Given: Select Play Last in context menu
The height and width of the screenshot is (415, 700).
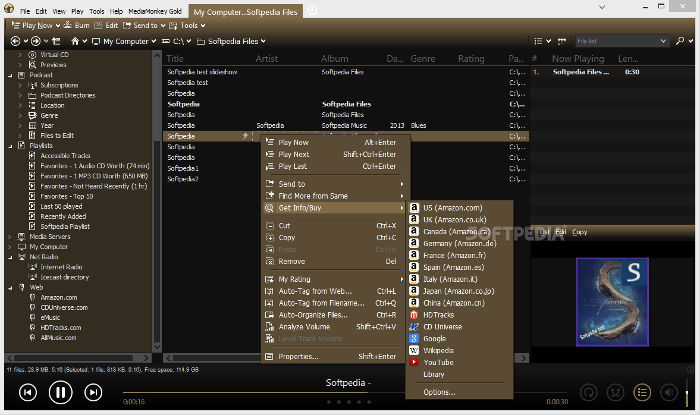Looking at the screenshot, I should pyautogui.click(x=335, y=166).
